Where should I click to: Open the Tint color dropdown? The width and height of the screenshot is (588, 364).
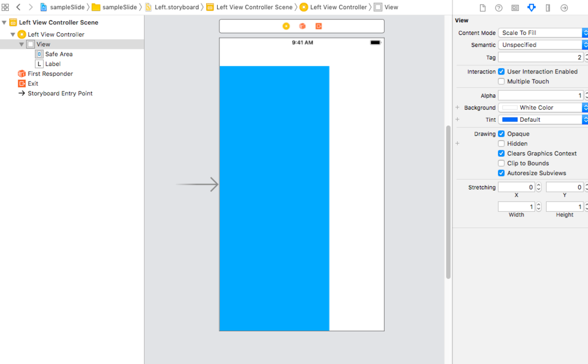coord(543,119)
